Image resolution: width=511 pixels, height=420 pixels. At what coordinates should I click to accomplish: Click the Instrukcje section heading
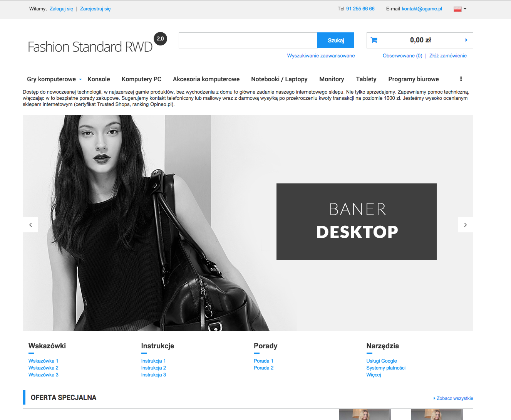pos(157,346)
